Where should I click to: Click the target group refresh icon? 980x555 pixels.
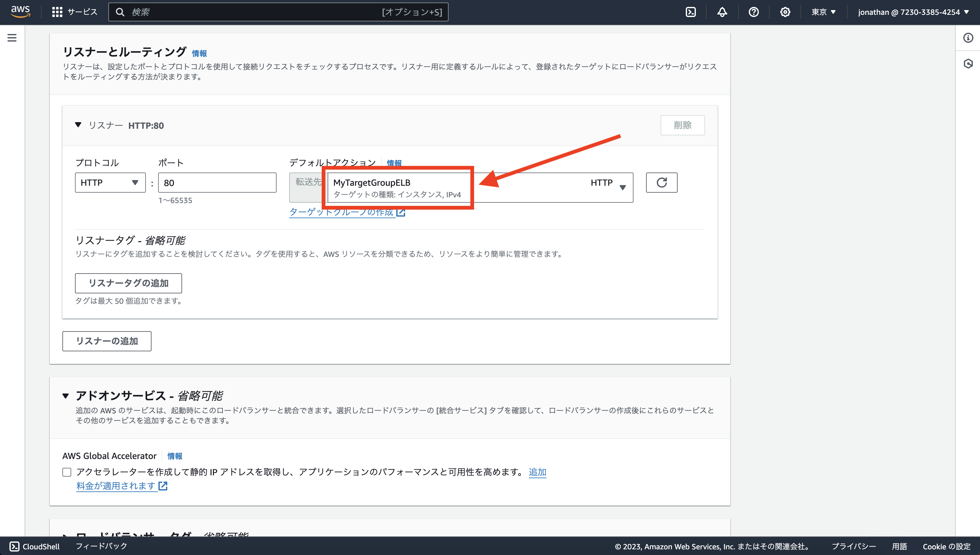click(662, 182)
